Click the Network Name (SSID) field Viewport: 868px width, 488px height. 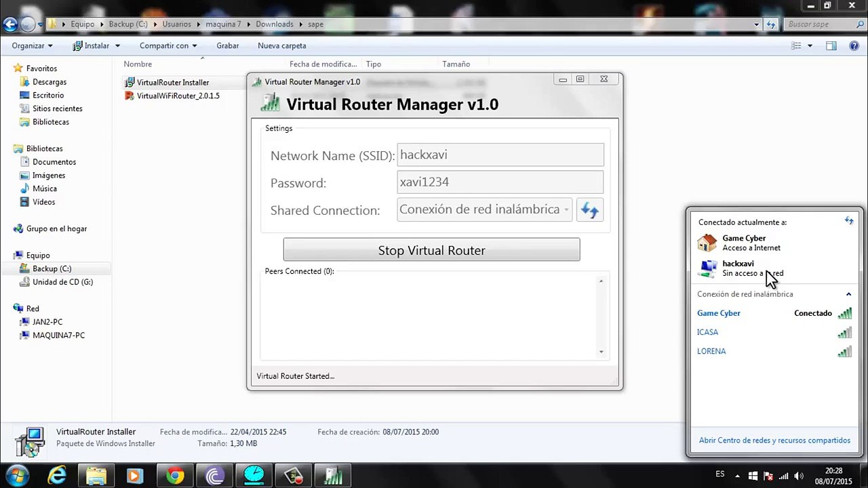[500, 155]
